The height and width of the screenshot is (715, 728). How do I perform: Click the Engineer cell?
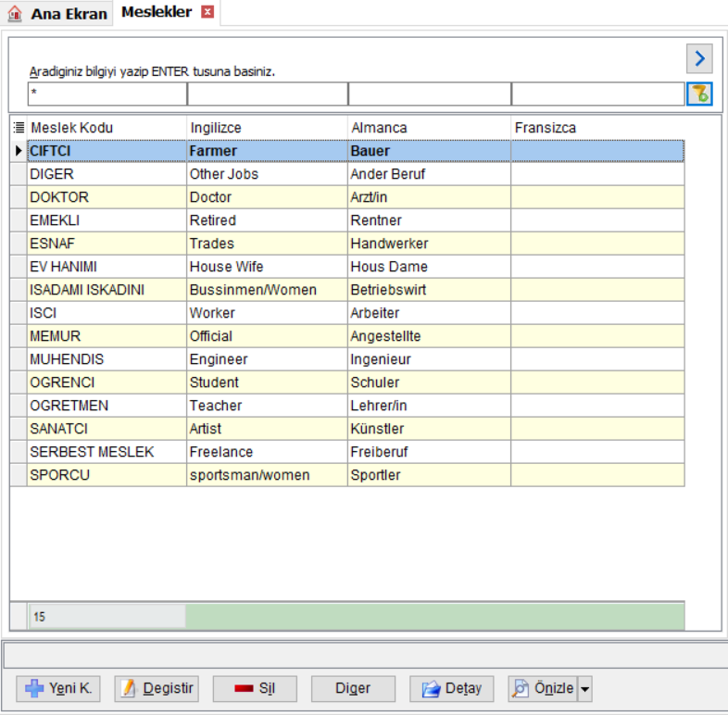(x=267, y=359)
